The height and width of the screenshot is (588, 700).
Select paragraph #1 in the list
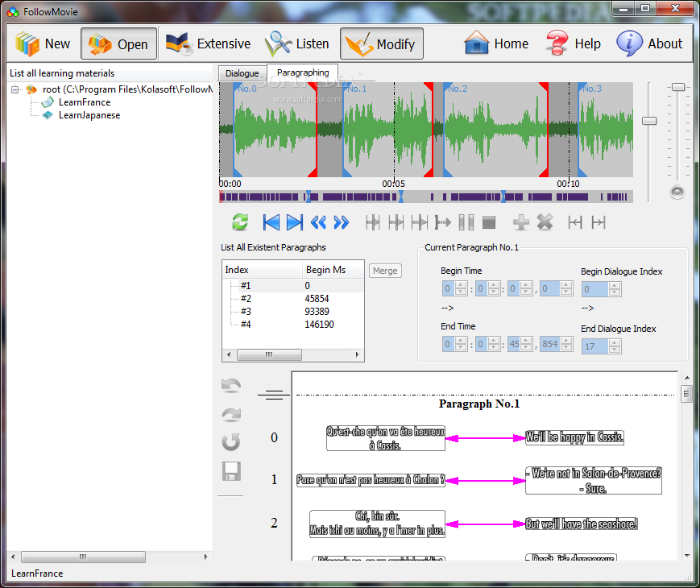(x=293, y=286)
